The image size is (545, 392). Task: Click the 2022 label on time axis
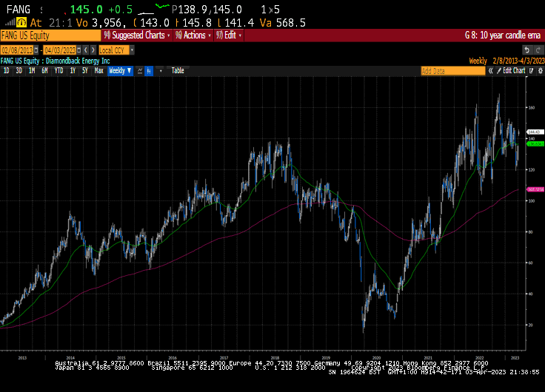click(479, 358)
